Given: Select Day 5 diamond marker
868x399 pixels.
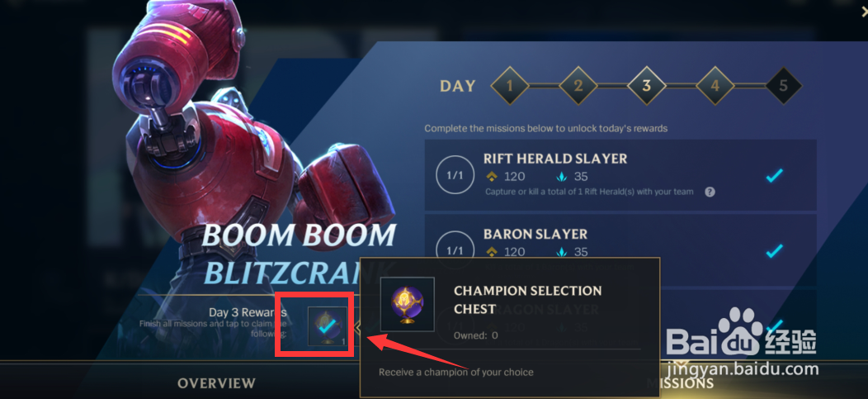Looking at the screenshot, I should [783, 86].
